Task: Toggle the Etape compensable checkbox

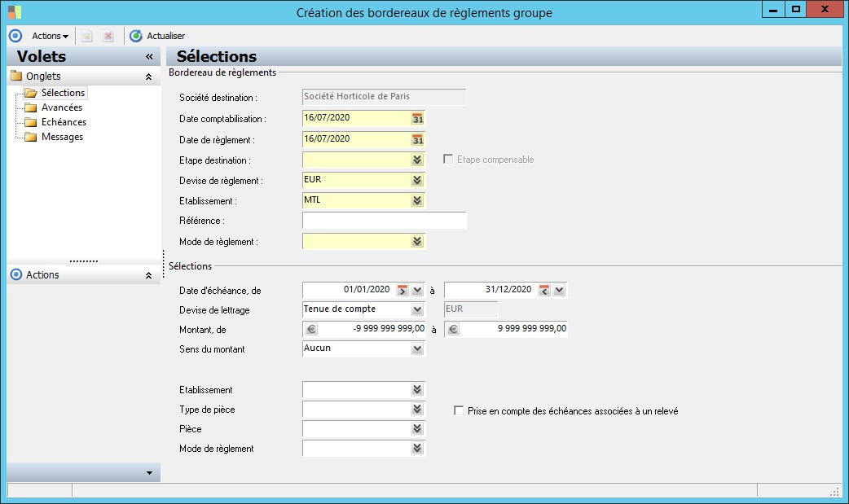Action: (x=448, y=159)
